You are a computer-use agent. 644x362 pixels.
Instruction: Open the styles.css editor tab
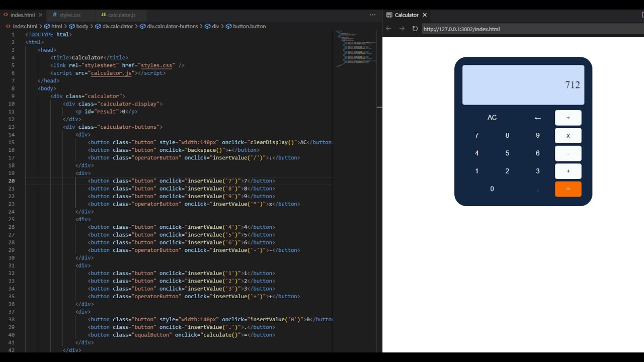pos(70,15)
